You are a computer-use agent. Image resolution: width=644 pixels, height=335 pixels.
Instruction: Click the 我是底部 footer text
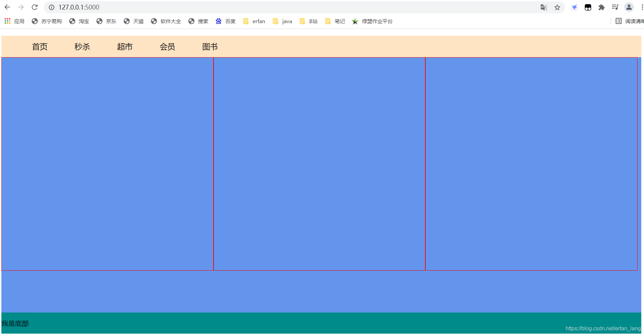coord(15,323)
